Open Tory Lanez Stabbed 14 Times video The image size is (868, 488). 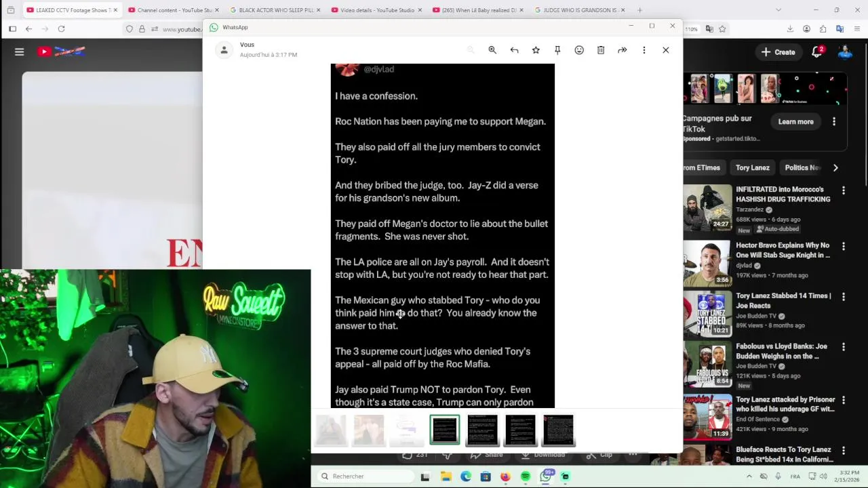point(783,300)
